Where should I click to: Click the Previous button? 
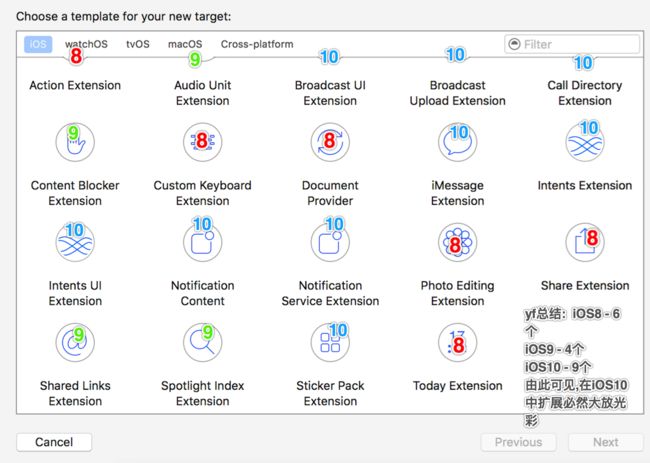point(518,442)
